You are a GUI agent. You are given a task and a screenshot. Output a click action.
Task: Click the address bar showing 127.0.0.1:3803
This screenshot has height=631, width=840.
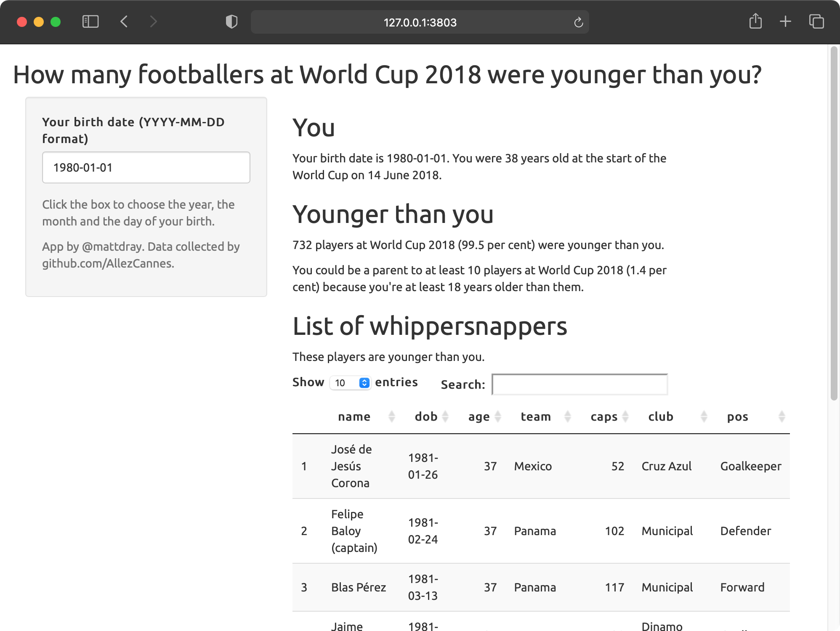(x=419, y=23)
